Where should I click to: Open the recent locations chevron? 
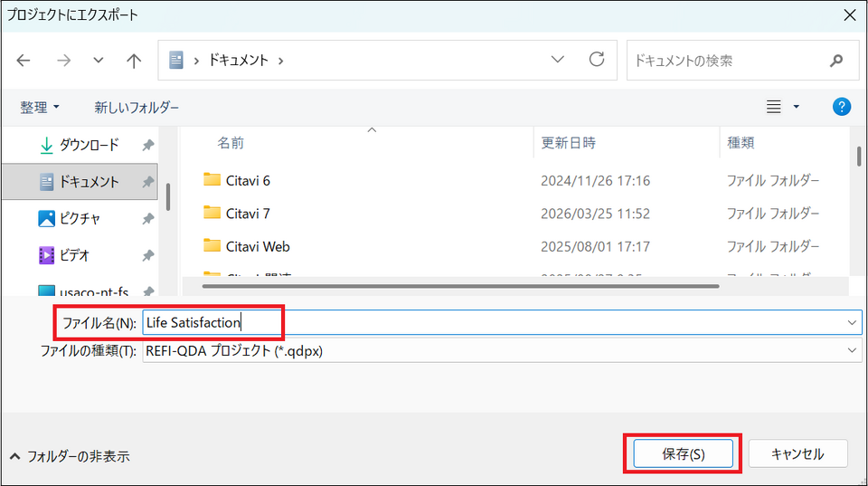tap(99, 61)
